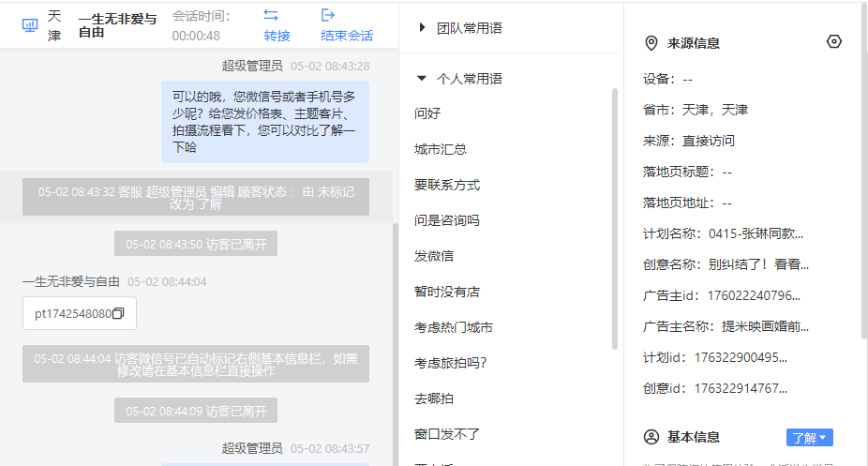The image size is (868, 466).
Task: Select the 考虑旅拍吗? quick phrase
Action: pos(450,363)
